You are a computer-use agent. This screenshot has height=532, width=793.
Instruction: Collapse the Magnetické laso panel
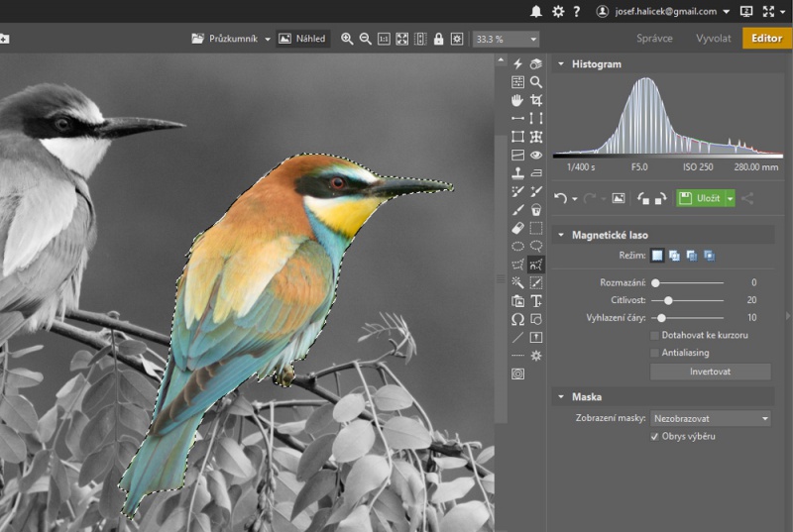coord(561,235)
